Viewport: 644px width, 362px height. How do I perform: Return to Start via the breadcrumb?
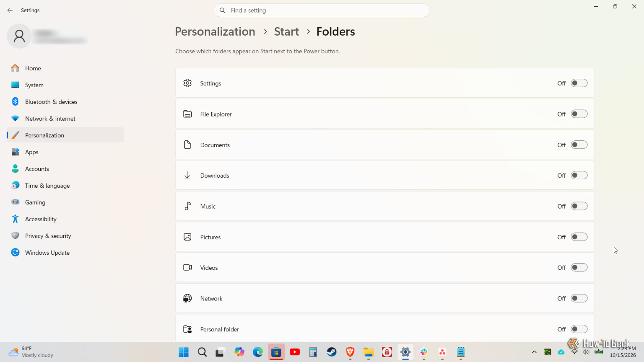(286, 31)
